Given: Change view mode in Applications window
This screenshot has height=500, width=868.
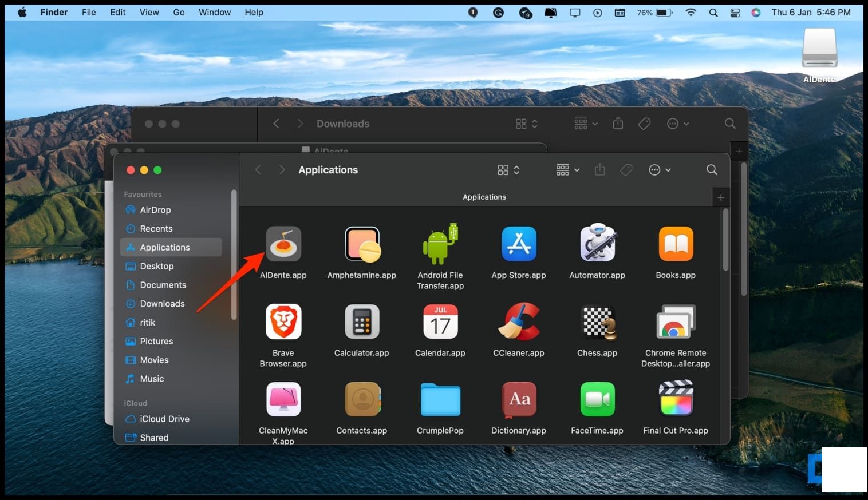Looking at the screenshot, I should 508,170.
